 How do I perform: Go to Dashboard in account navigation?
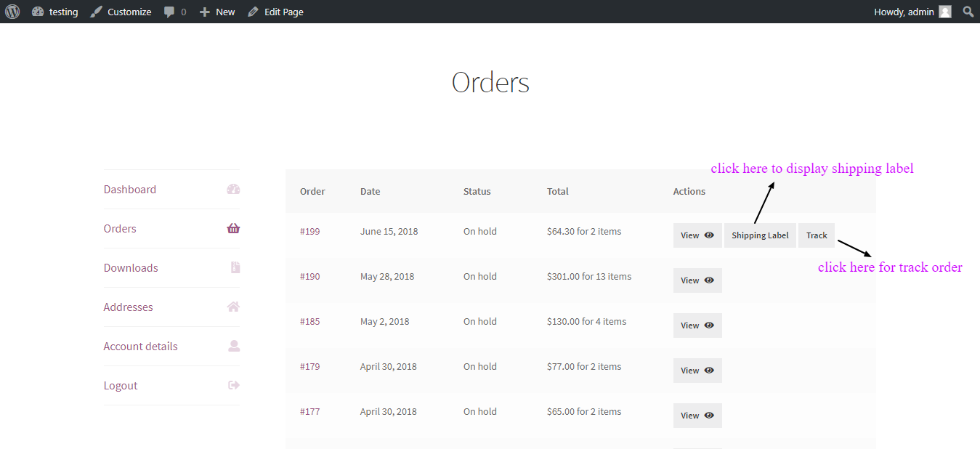(x=130, y=190)
